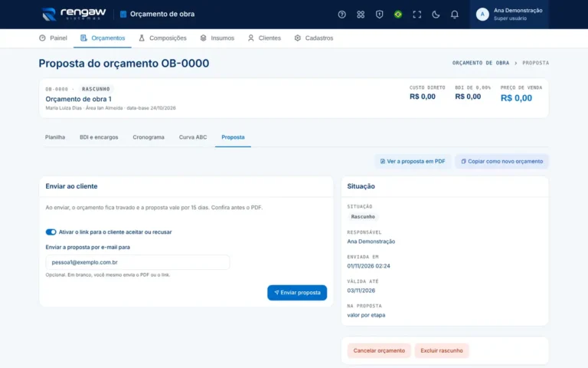Click the Proposta do orçamento OB-0000 heading

pos(124,63)
